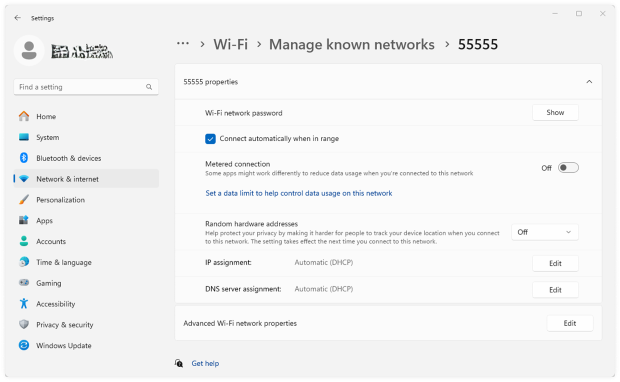Open the breadcrumb ellipsis menu
620x382 pixels.
coord(183,44)
